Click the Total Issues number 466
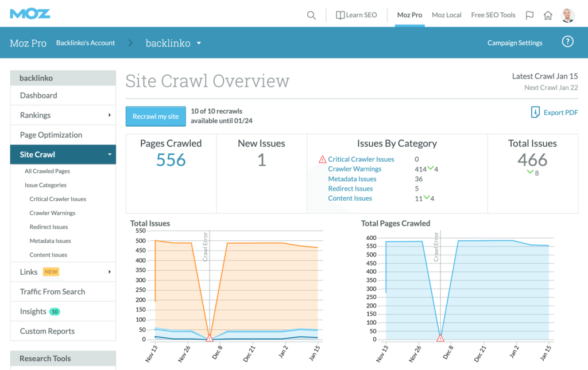Viewport: 588px width, 370px height. pyautogui.click(x=532, y=160)
